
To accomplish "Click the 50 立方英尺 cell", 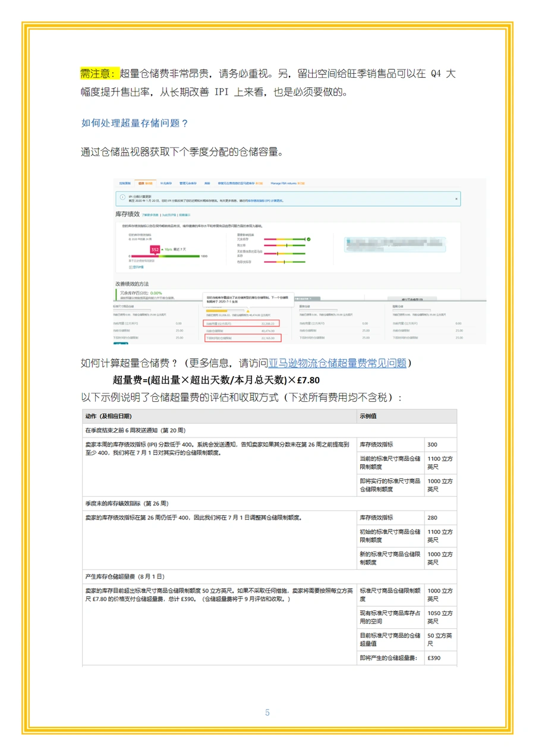I will click(440, 640).
